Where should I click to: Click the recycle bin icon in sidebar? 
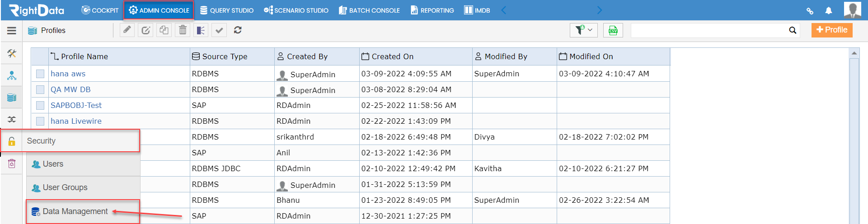12,163
